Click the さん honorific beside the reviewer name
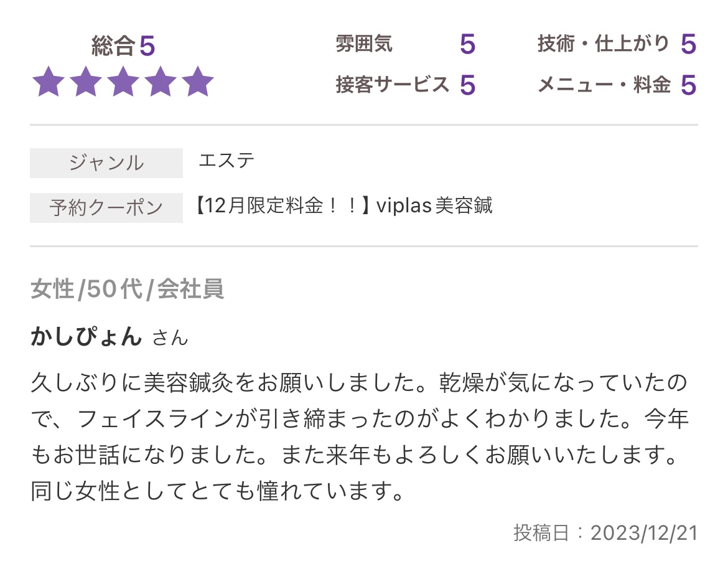 [170, 338]
